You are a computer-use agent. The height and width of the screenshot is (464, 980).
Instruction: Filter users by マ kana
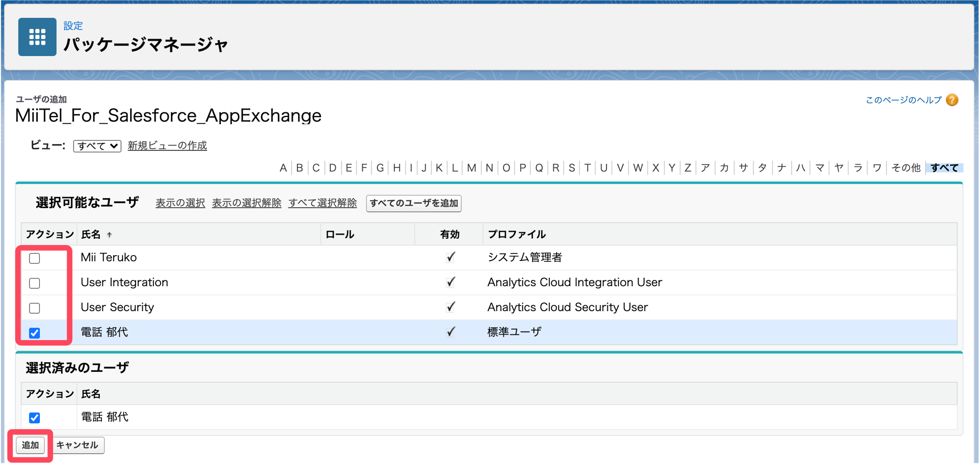tap(820, 168)
